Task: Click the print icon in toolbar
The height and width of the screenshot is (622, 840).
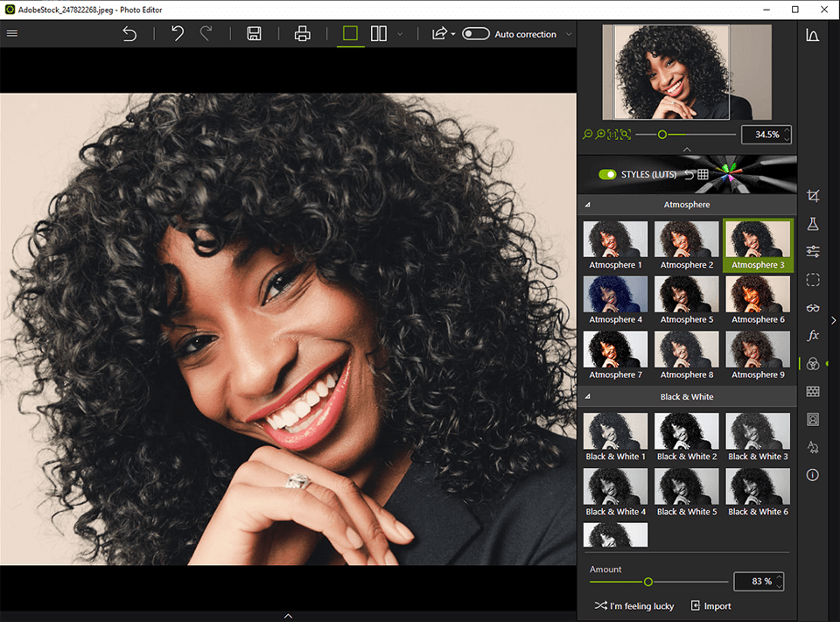Action: click(x=303, y=34)
